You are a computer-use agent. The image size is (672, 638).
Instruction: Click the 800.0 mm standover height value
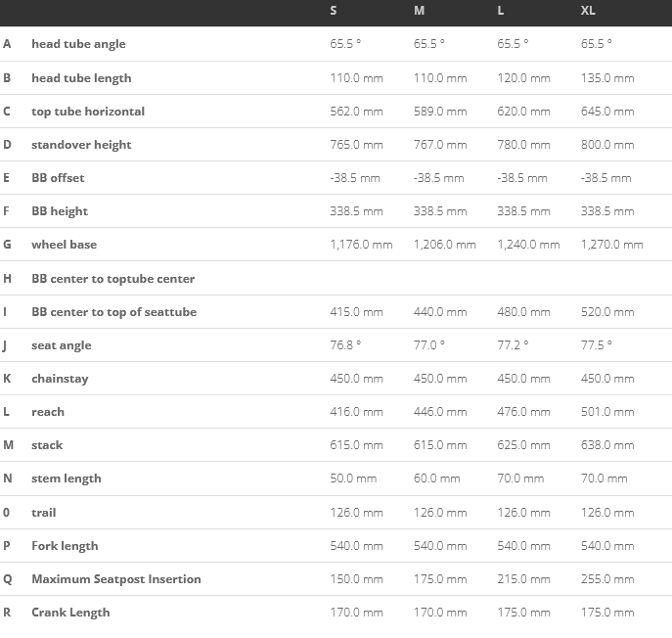[x=607, y=145]
